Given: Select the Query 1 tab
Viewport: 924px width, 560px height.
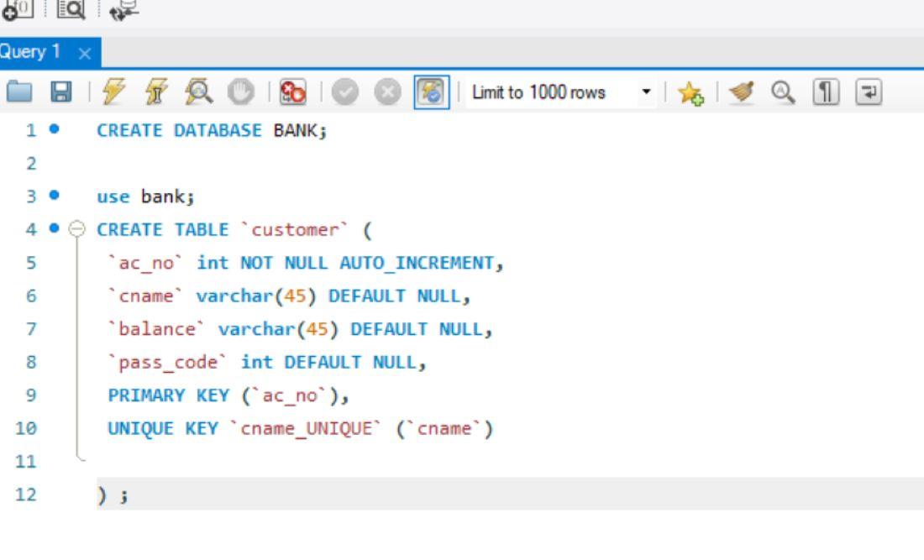Looking at the screenshot, I should click(29, 52).
